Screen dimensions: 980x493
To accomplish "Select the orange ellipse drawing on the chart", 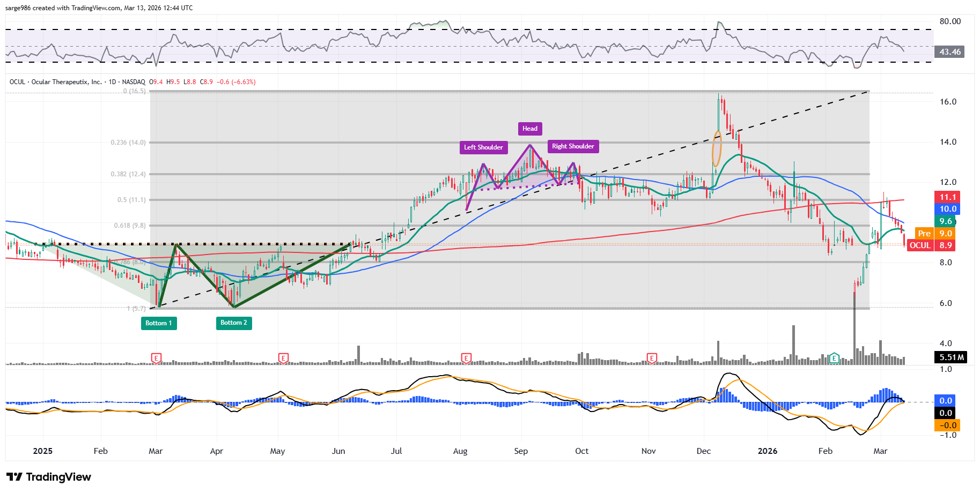I will (717, 148).
